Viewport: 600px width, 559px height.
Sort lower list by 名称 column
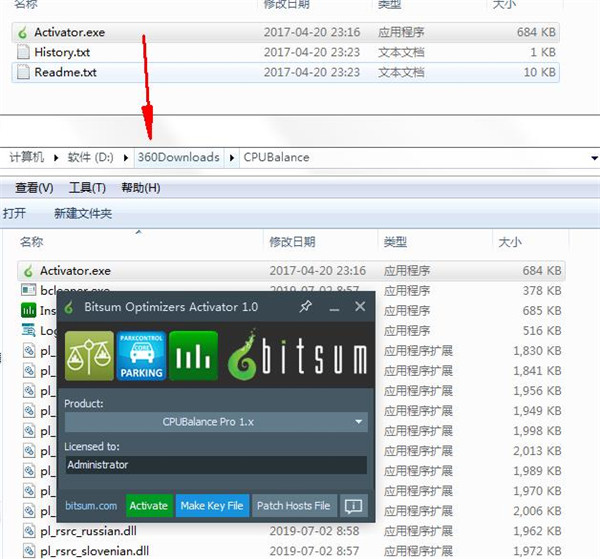32,242
